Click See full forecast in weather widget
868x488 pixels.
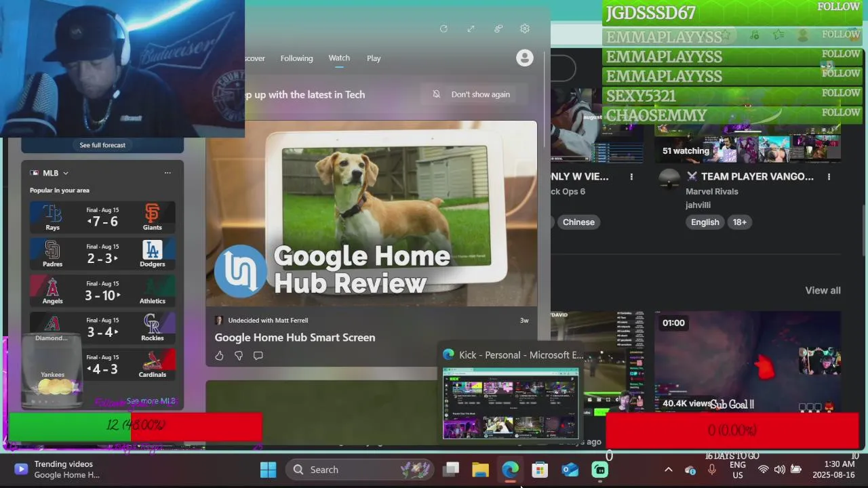[x=102, y=145]
